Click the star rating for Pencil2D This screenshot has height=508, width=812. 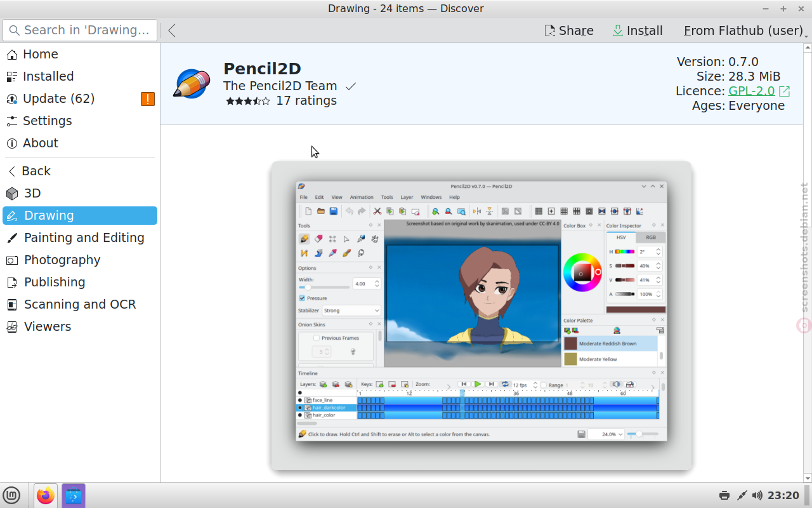247,101
